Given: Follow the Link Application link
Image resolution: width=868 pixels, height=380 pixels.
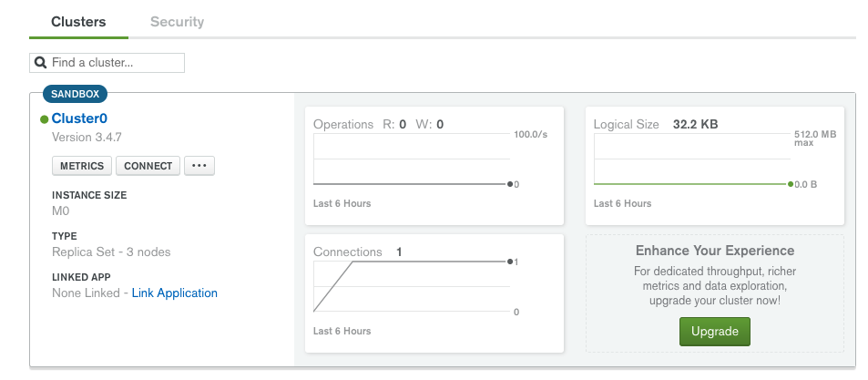Looking at the screenshot, I should tap(174, 293).
